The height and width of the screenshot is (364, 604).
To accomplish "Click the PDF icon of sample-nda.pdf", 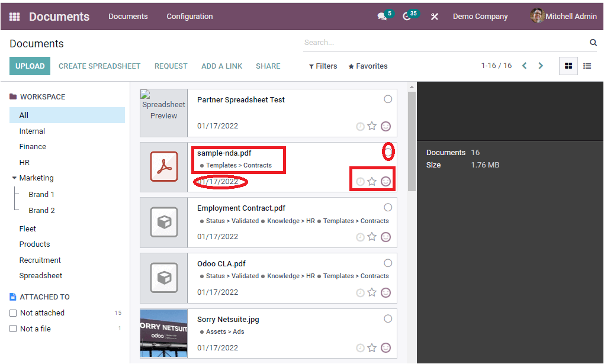I will (x=164, y=167).
